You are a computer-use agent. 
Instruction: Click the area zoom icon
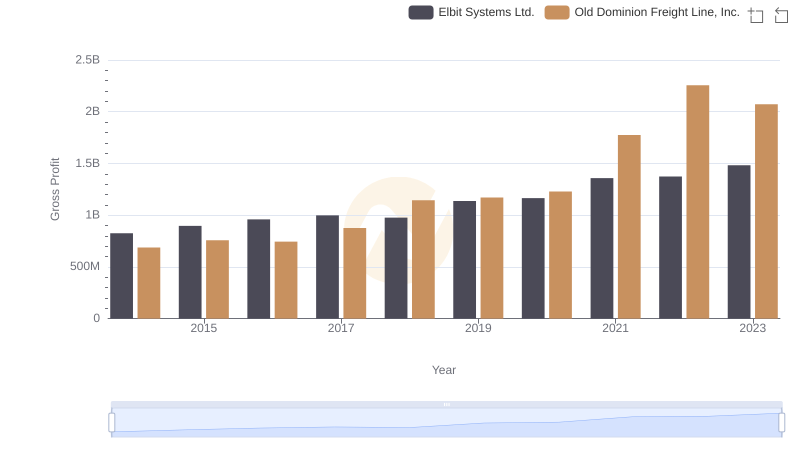(x=756, y=15)
